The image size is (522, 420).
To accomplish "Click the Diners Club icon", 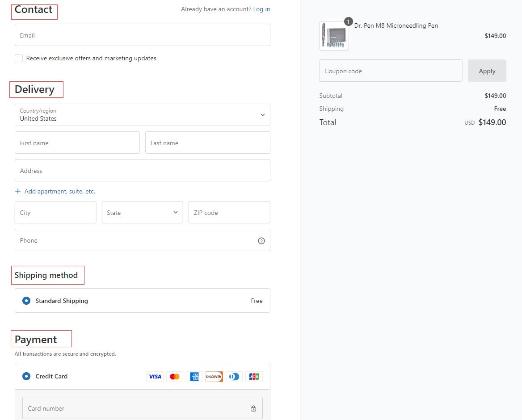I will (234, 377).
